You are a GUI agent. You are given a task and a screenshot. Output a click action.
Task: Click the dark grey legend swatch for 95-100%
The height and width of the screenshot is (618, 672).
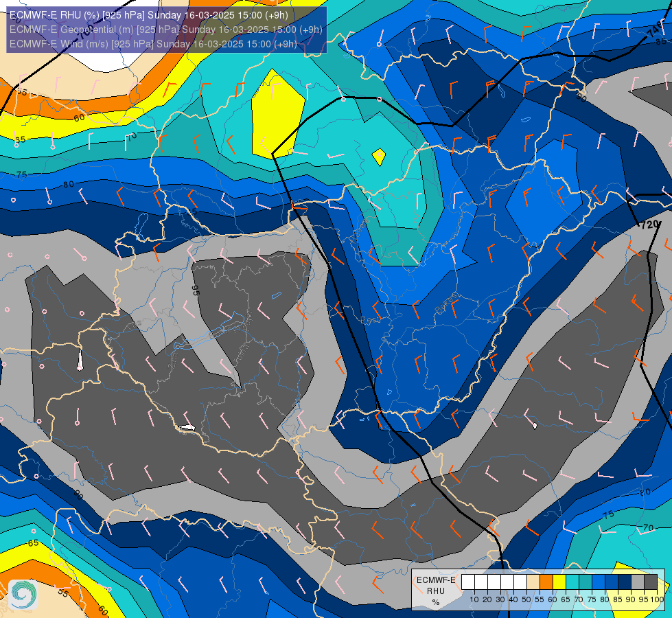point(651,582)
